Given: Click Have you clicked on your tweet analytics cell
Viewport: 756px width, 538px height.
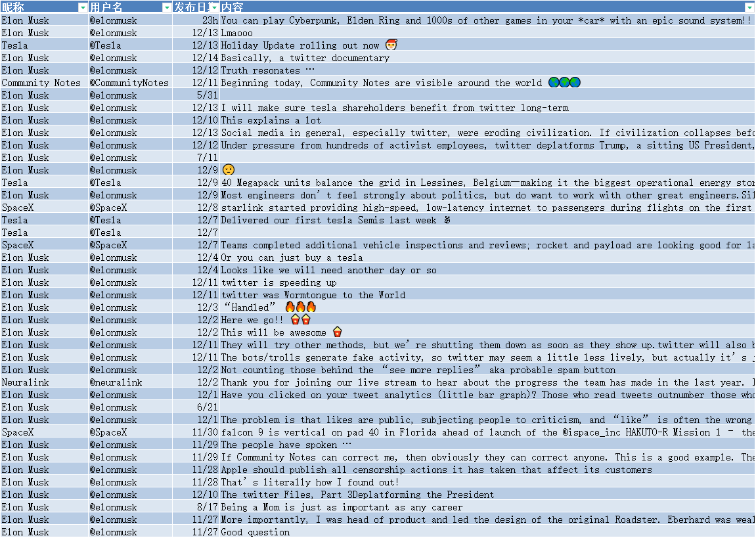Looking at the screenshot, I should pyautogui.click(x=487, y=395).
